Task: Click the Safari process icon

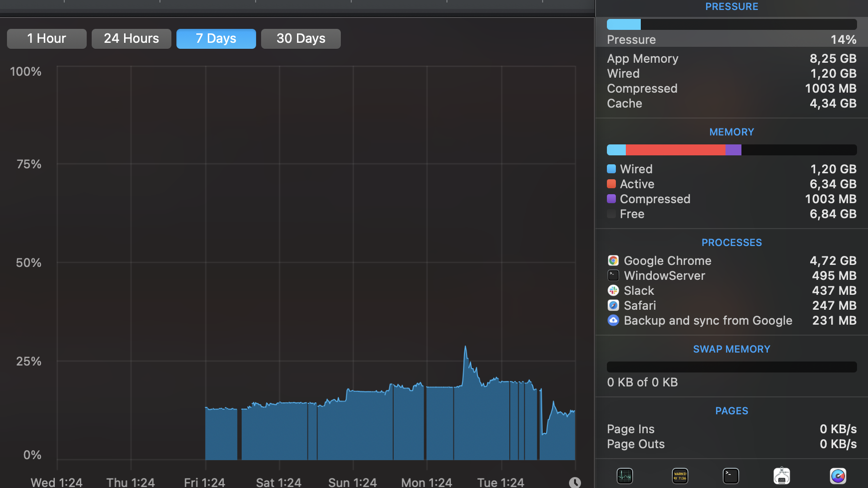Action: point(613,305)
